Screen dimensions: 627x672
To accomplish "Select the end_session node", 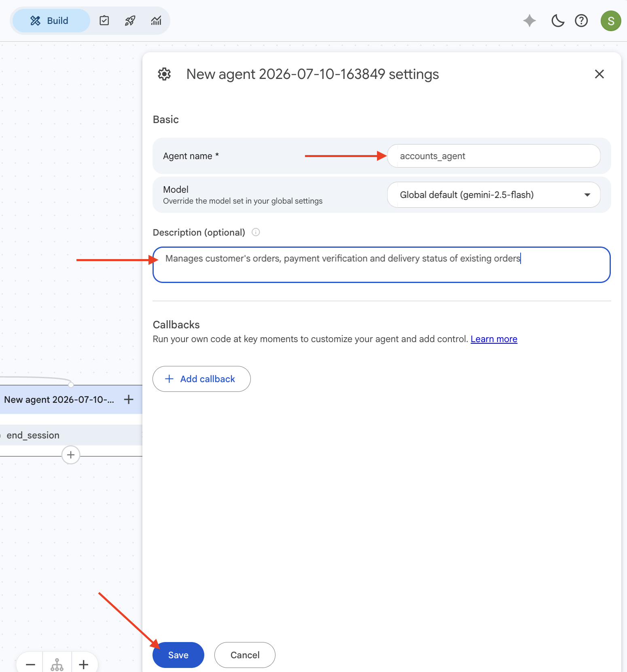I will (71, 435).
